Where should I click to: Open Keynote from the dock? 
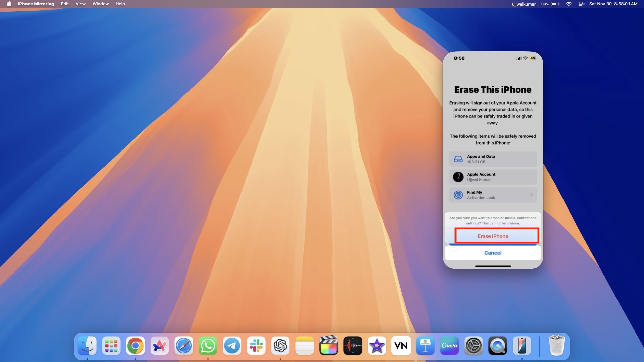(425, 346)
